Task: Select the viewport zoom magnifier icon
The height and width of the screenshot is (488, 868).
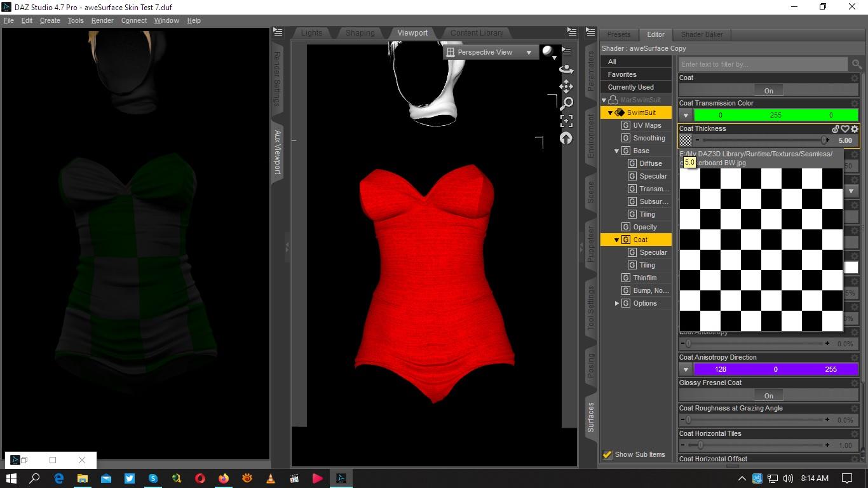Action: (566, 103)
